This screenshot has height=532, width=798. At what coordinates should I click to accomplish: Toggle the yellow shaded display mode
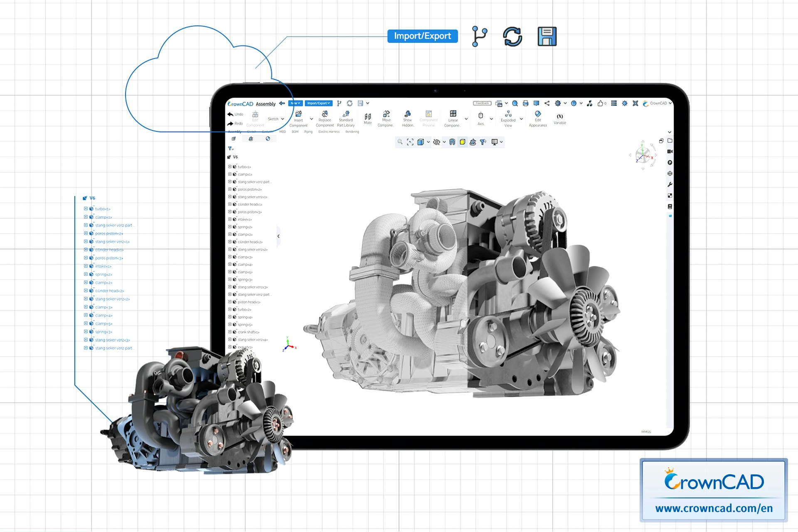(x=462, y=142)
